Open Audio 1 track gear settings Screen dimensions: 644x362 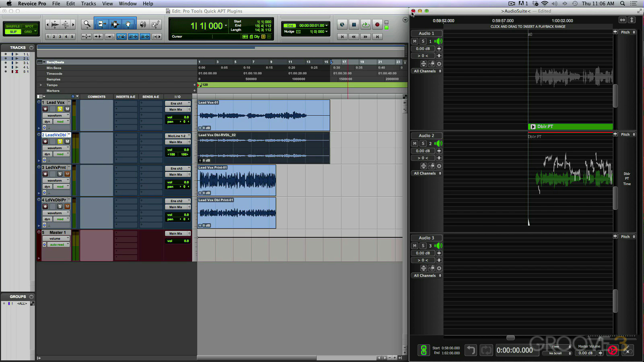point(439,64)
